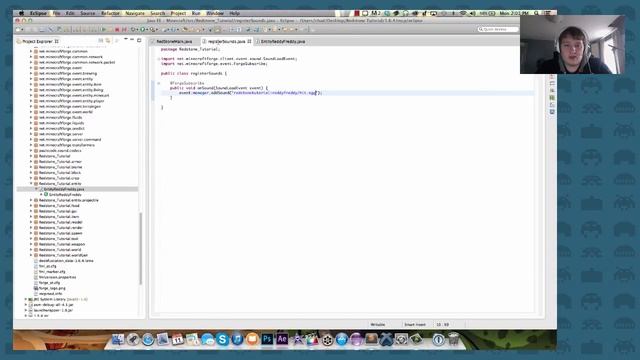Select launchwrapper-1.8.jar entry

coord(53,310)
